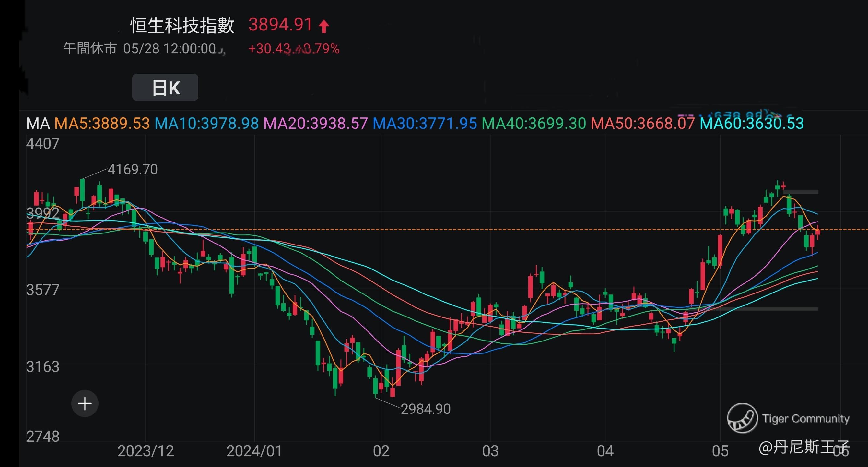Viewport: 868px width, 467px height.
Task: Click the 恒生科技指數 index title
Action: click(x=182, y=26)
